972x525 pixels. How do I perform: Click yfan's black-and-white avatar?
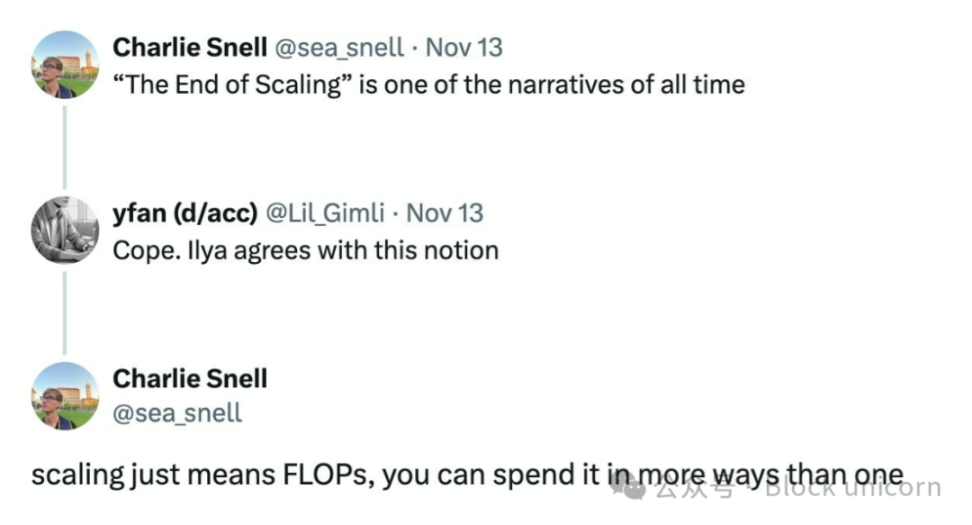pyautogui.click(x=65, y=229)
